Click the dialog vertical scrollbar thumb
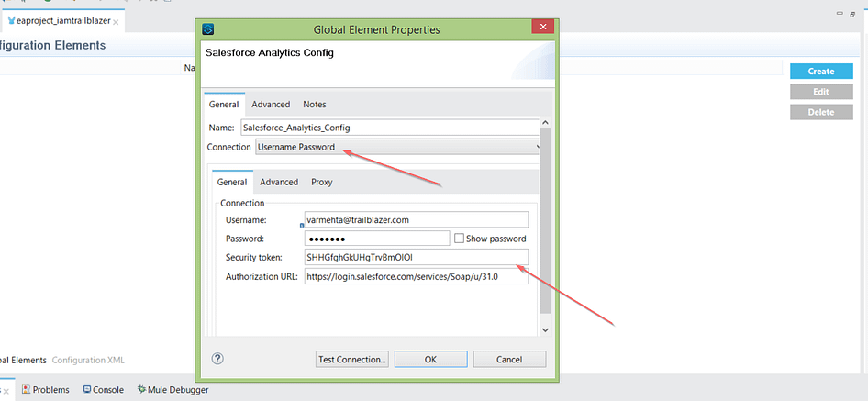868x401 pixels. [545, 221]
